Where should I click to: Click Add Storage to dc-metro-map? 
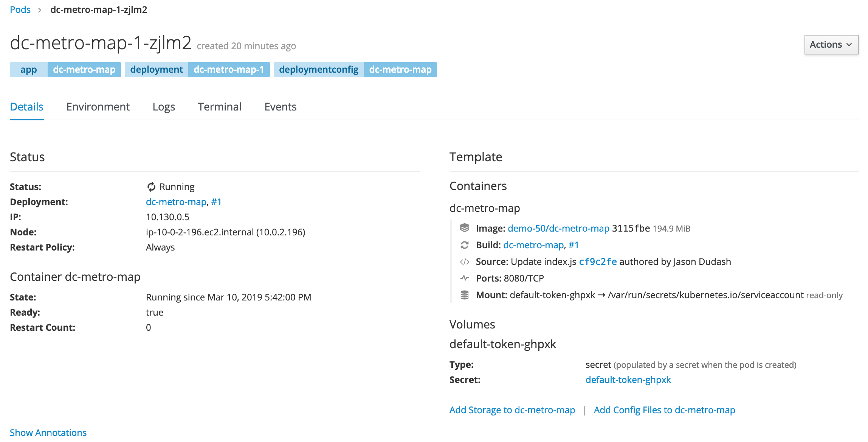pyautogui.click(x=512, y=410)
